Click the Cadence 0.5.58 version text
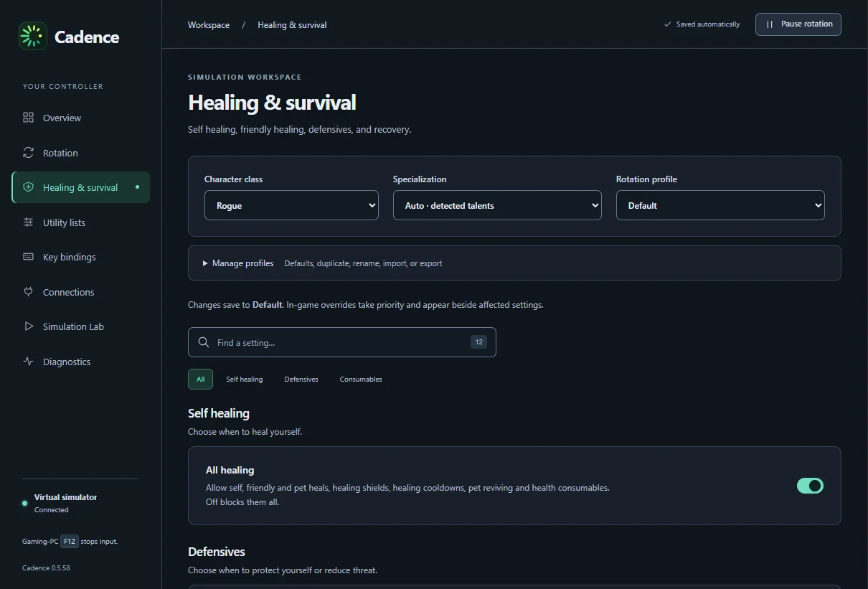The image size is (868, 589). coord(46,568)
